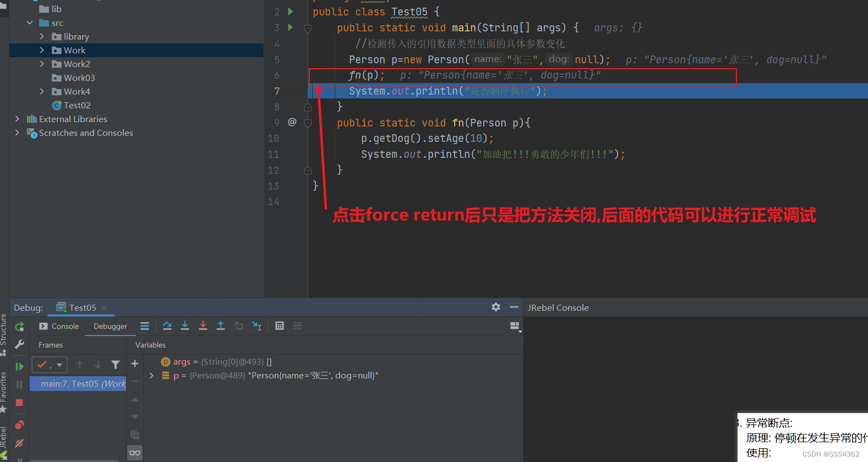Image resolution: width=868 pixels, height=462 pixels.
Task: Collapse the src folder
Action: [30, 23]
